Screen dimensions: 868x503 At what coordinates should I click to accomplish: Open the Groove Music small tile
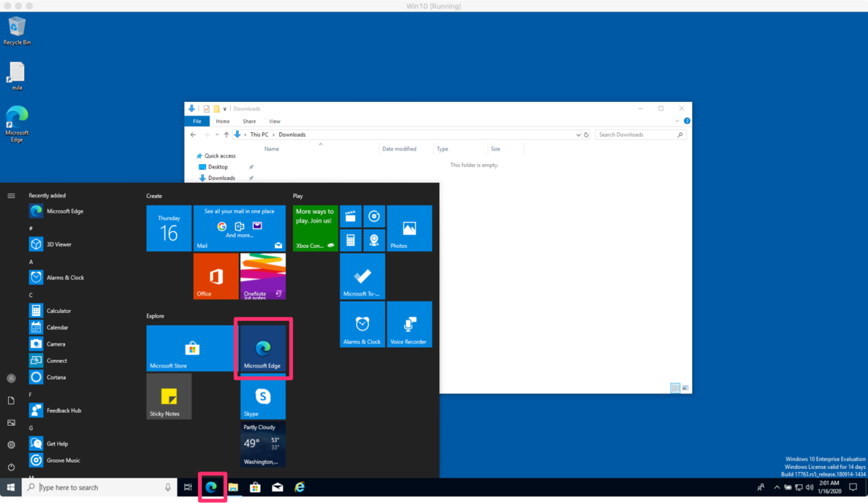374,216
